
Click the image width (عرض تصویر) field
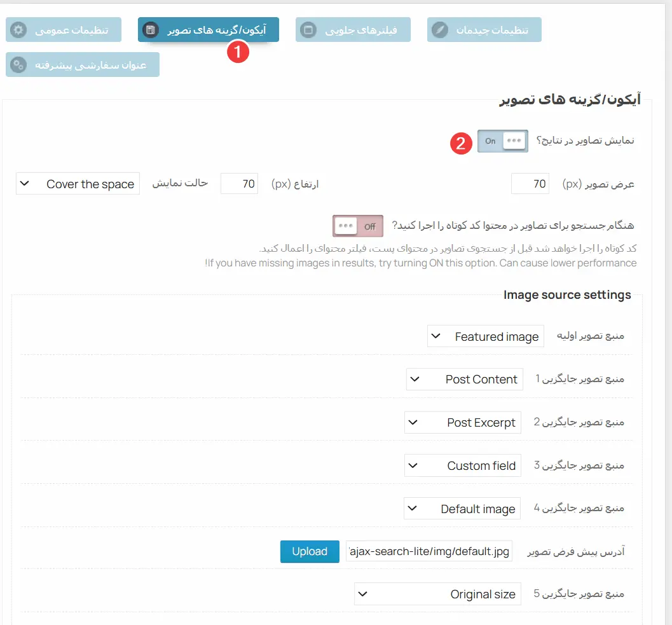coord(530,184)
